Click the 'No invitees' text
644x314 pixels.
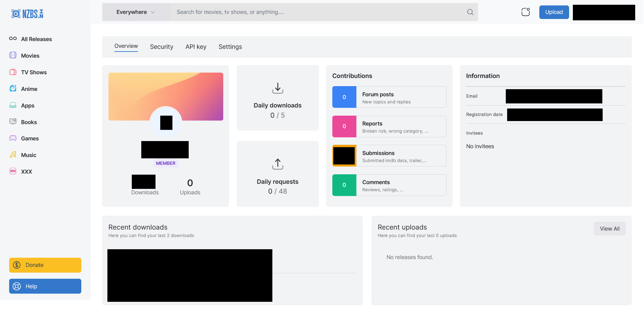coord(480,146)
